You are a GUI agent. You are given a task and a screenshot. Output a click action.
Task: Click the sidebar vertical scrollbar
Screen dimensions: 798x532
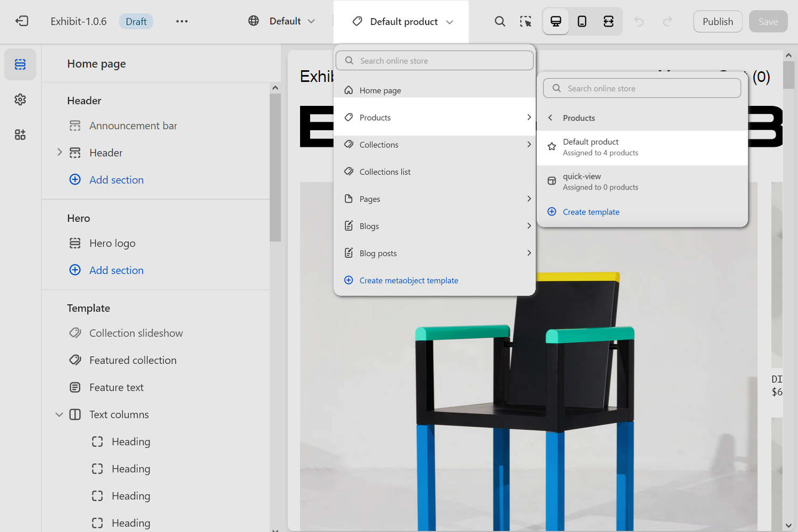point(275,168)
